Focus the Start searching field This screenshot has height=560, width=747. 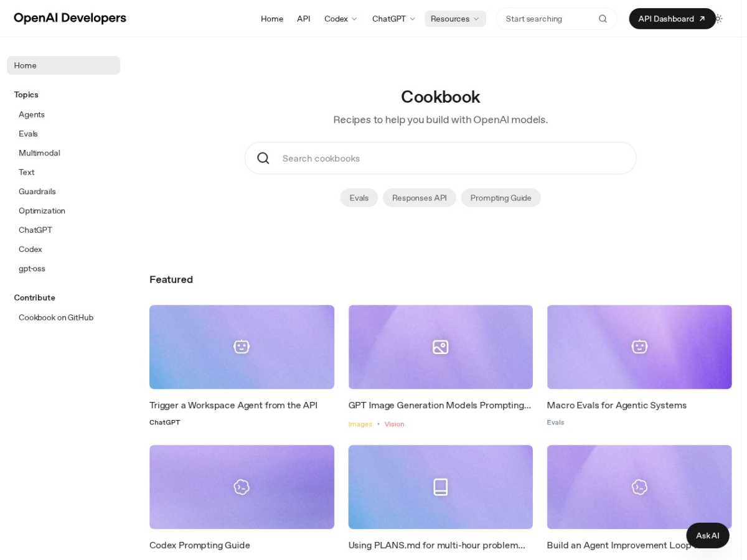click(557, 19)
